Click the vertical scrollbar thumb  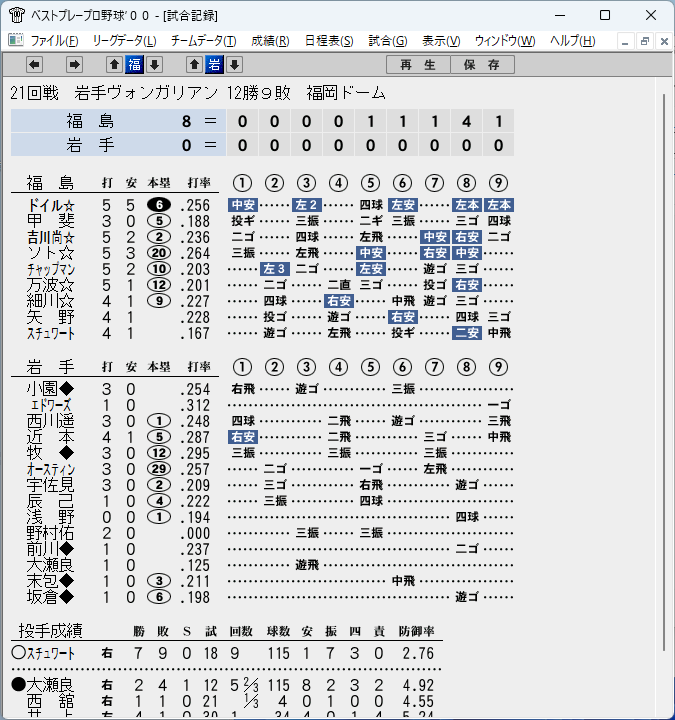pyautogui.click(x=664, y=372)
